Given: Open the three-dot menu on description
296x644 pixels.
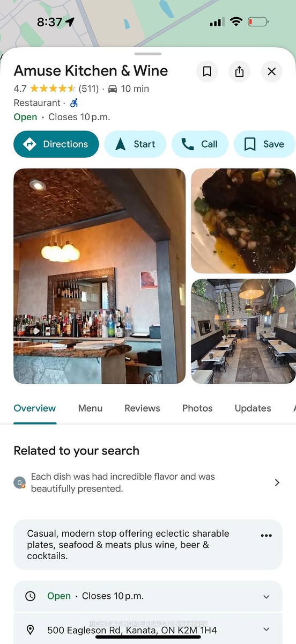Looking at the screenshot, I should (267, 536).
